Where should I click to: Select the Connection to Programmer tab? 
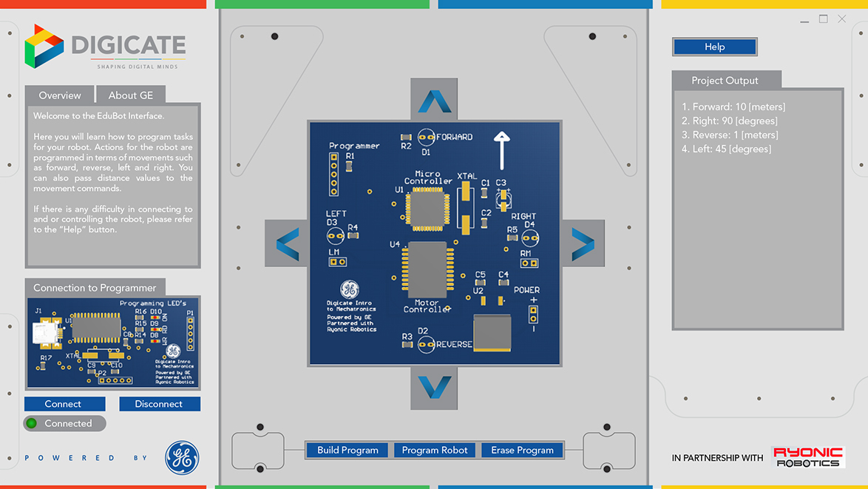pos(95,288)
